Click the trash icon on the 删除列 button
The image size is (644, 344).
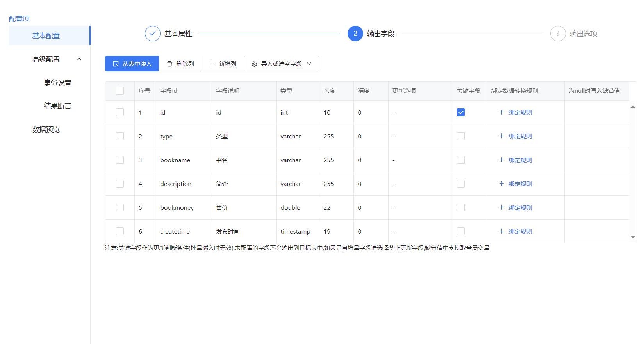point(169,64)
